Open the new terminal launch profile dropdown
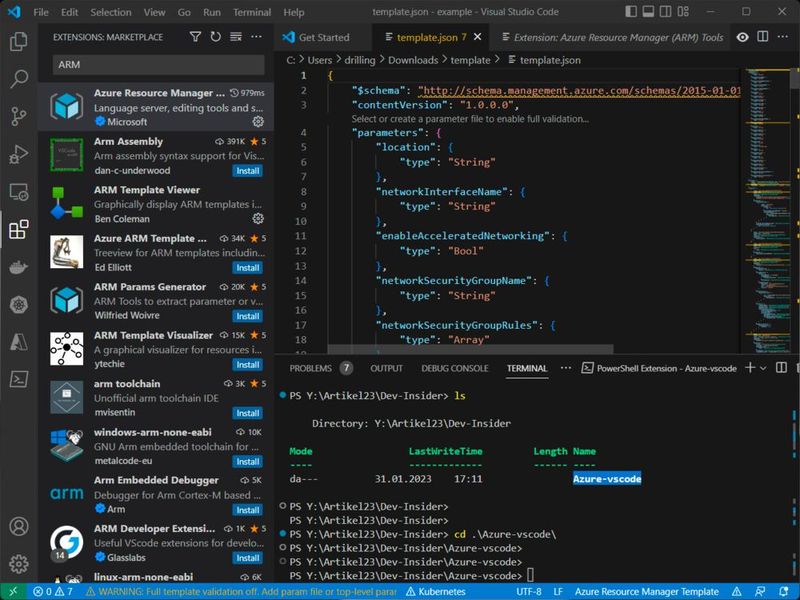This screenshot has width=800, height=600. pyautogui.click(x=763, y=368)
